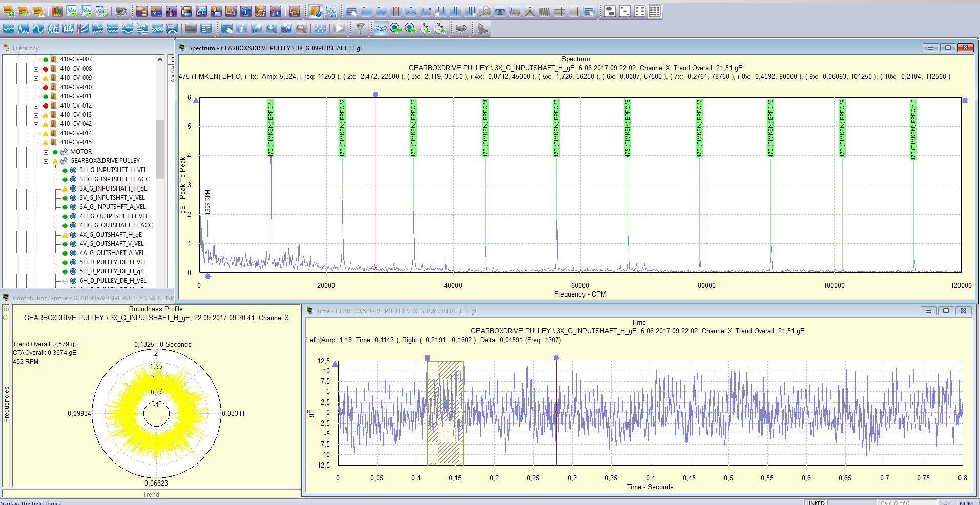The width and height of the screenshot is (980, 505).
Task: Click the add folder with plus icon
Action: pos(9,11)
